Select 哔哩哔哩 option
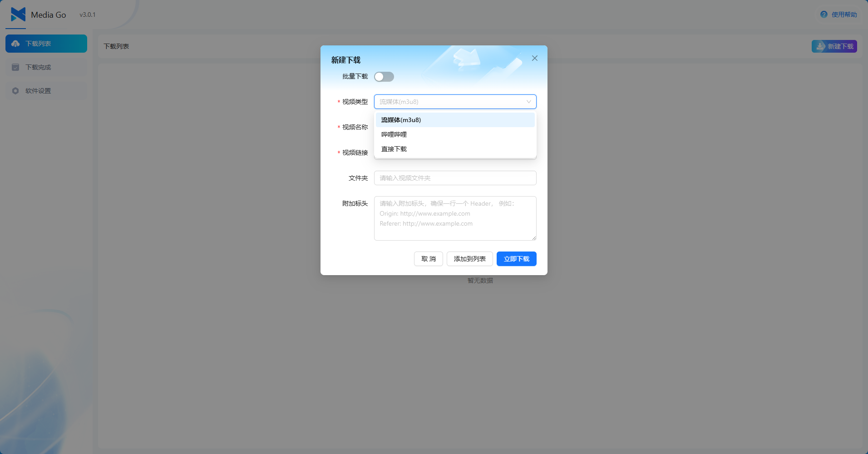The image size is (868, 454). coord(455,134)
